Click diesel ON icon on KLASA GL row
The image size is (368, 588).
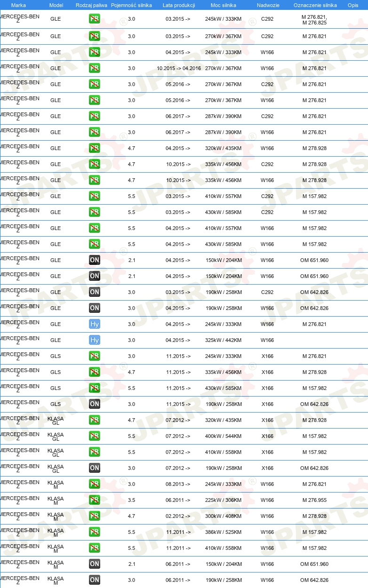click(x=95, y=468)
